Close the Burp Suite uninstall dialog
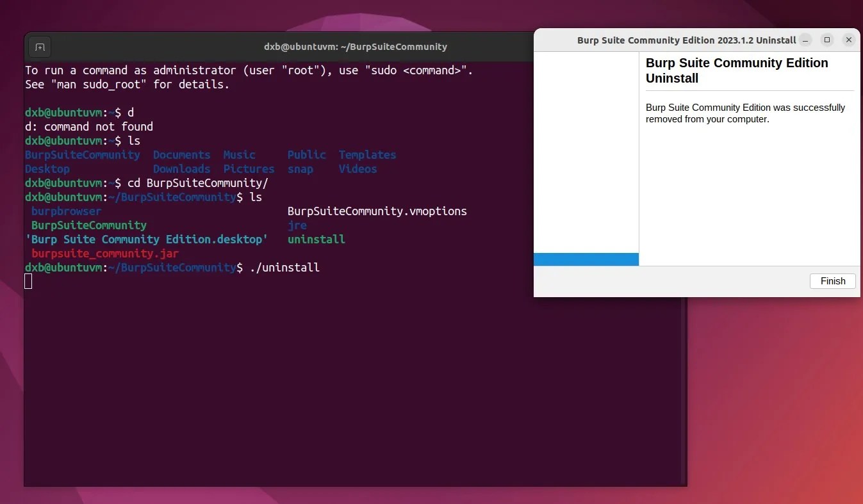 [x=848, y=40]
